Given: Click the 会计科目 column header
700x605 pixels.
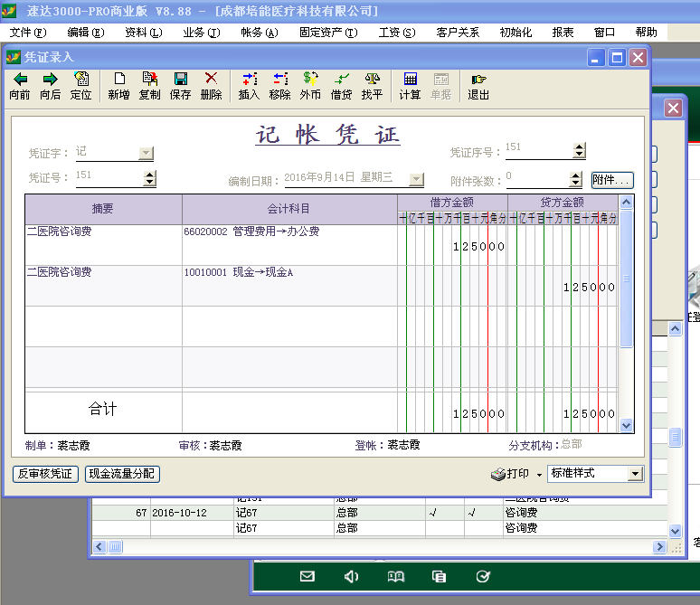Looking at the screenshot, I should [289, 209].
